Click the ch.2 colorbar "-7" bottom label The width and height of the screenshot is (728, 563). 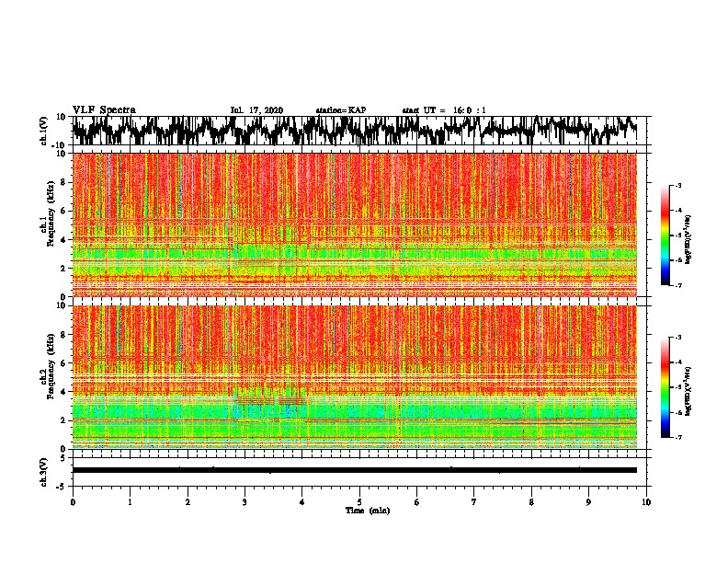pos(678,438)
